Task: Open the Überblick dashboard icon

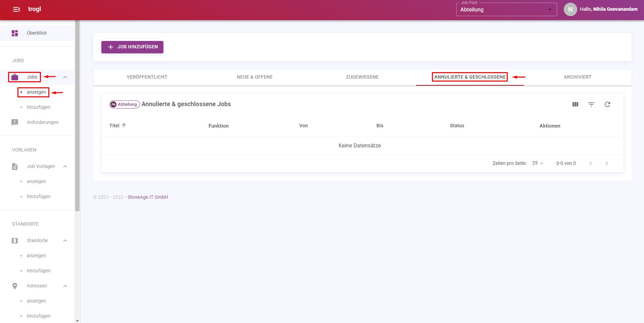Action: click(x=15, y=33)
